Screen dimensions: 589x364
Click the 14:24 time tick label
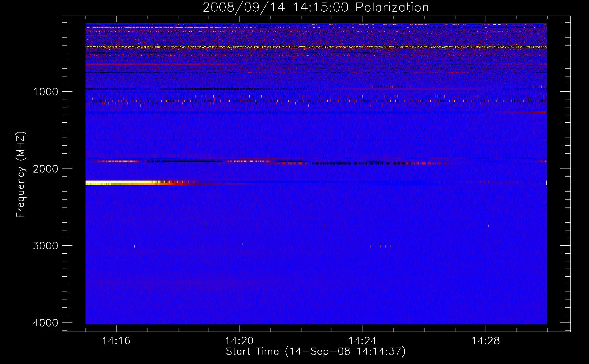click(x=362, y=341)
